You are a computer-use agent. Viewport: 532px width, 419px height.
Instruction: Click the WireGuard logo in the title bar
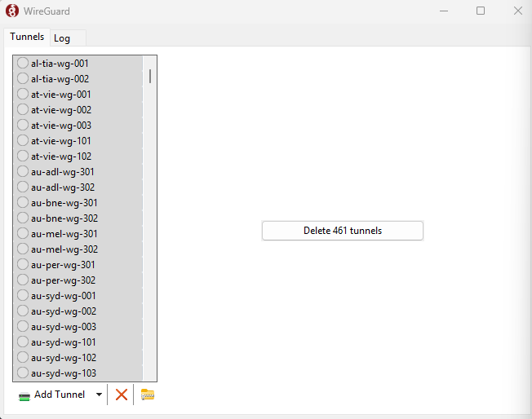click(x=12, y=11)
